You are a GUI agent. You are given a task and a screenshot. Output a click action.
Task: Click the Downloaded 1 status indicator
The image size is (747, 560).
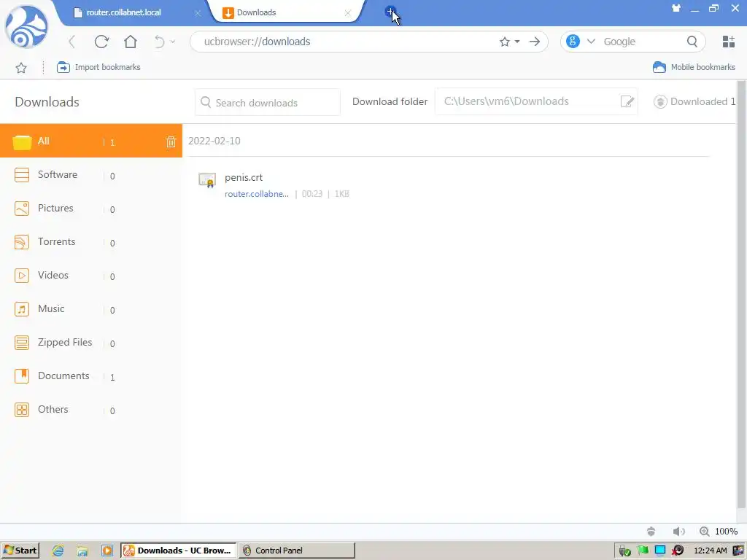tap(694, 101)
